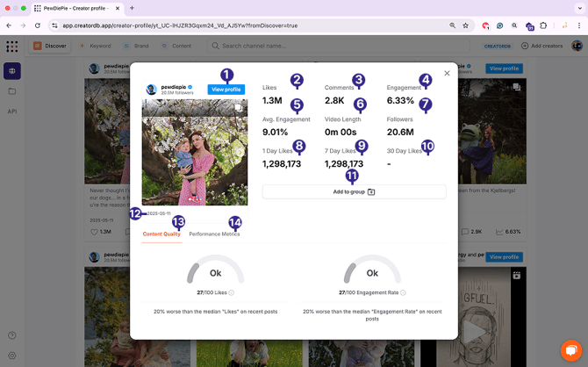Click the zoom magnifier in address bar
The image size is (588, 367).
453,25
